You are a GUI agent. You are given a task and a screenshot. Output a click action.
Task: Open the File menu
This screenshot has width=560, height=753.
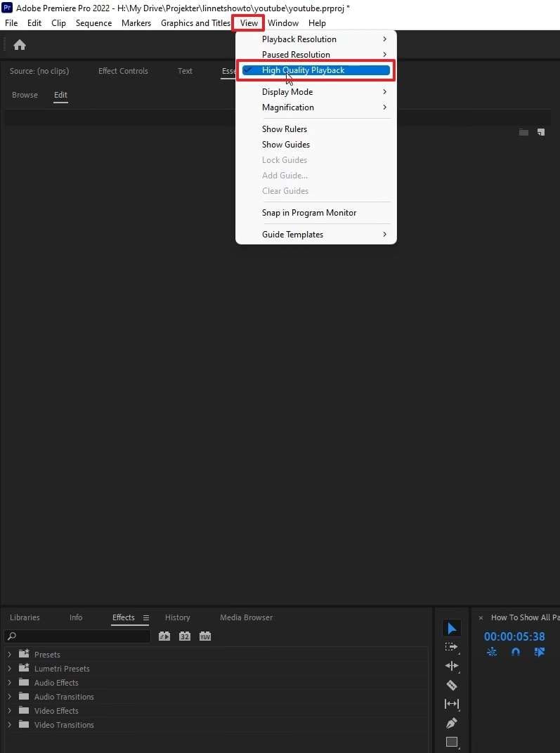11,23
